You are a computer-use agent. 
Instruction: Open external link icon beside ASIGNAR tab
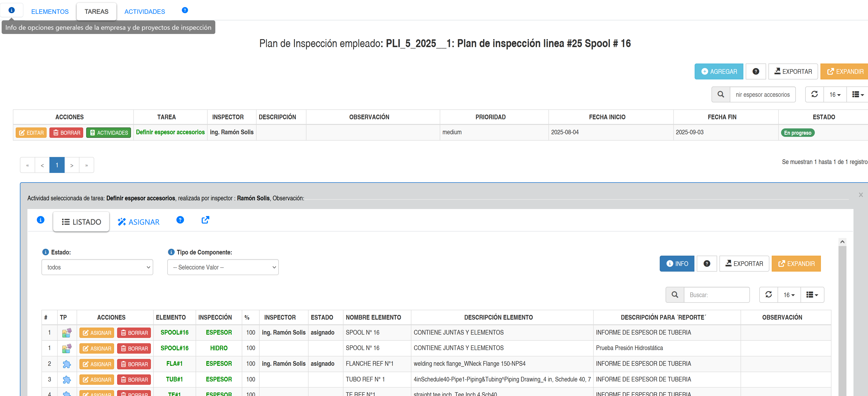205,220
